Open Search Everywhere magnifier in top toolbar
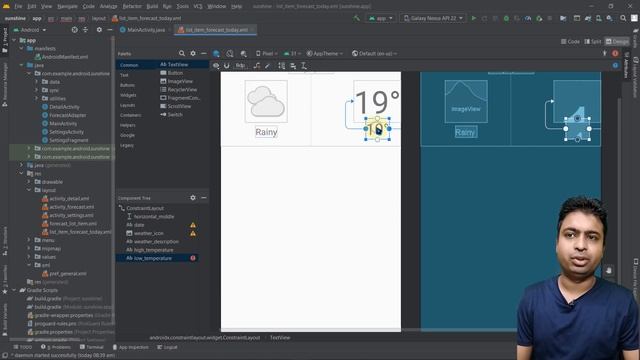Screen dimensions: 640x360 [x=623, y=18]
